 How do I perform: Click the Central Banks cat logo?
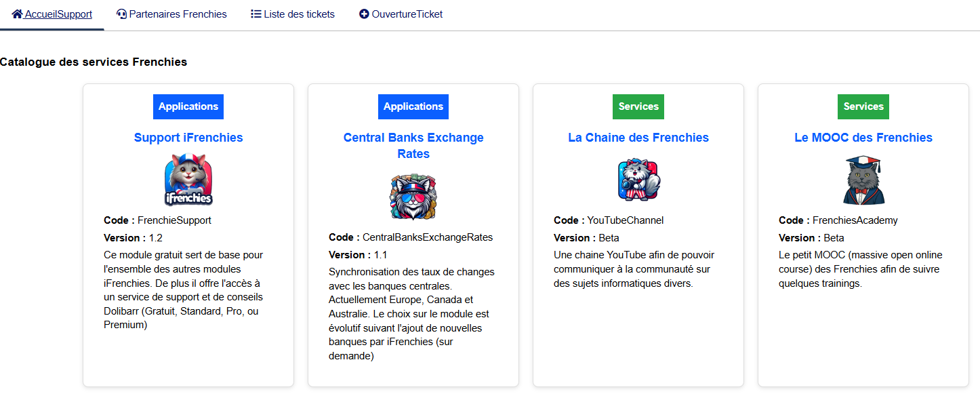tap(413, 197)
